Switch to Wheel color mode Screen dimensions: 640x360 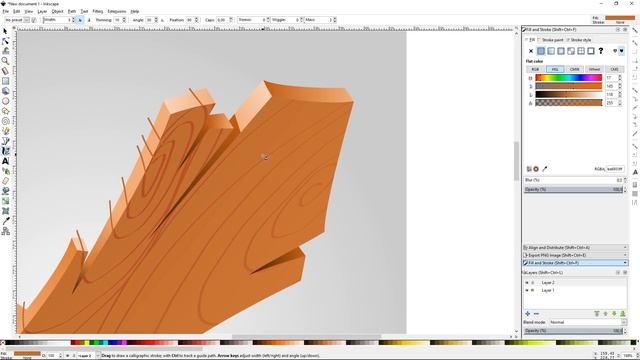(594, 69)
